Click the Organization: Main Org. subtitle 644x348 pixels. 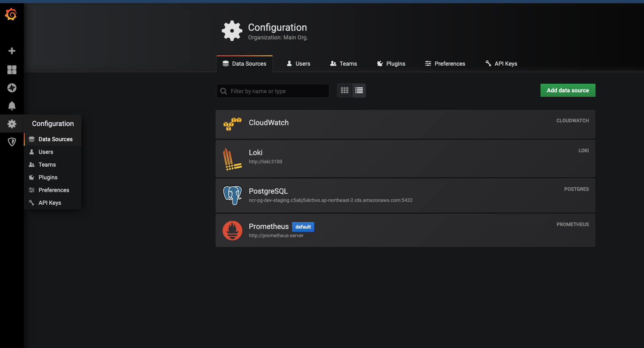(278, 37)
